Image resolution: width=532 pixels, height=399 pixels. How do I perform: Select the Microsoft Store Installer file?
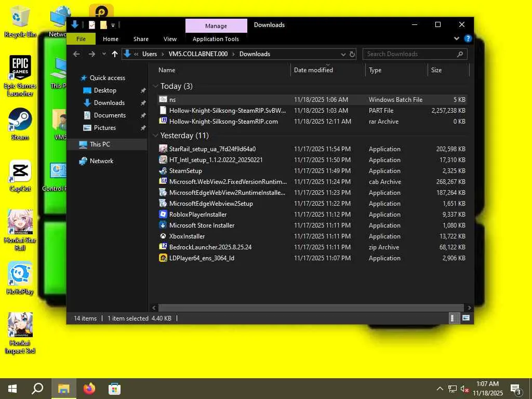pos(312,225)
